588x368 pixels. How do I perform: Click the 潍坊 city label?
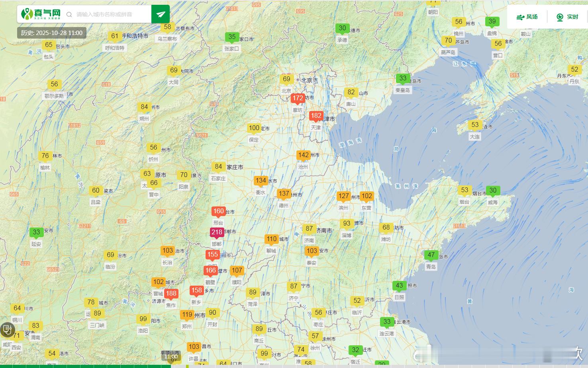(x=386, y=239)
